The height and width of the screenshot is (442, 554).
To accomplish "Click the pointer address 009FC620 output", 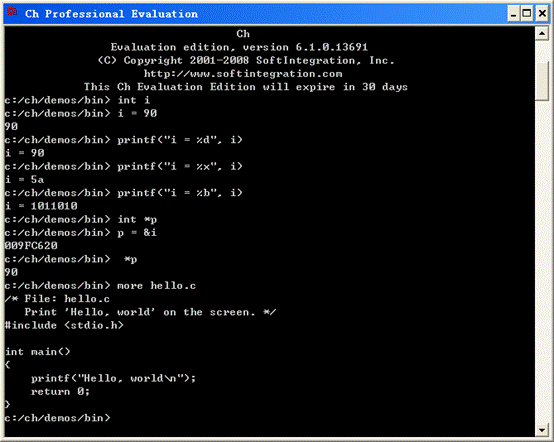I will click(31, 246).
